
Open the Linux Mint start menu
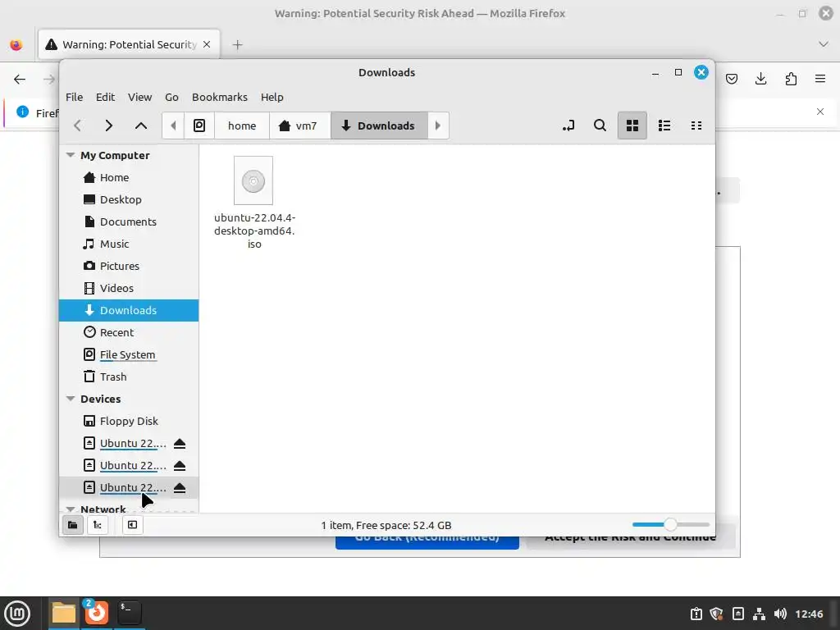pos(17,614)
